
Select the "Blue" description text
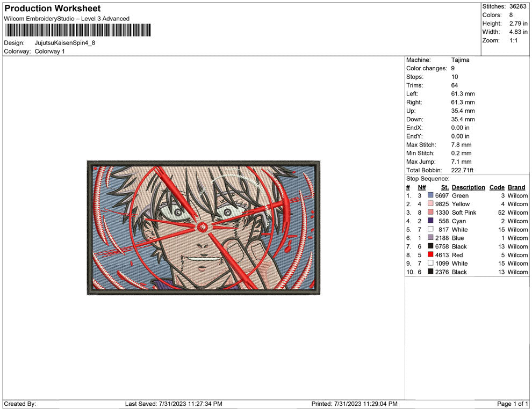click(x=458, y=238)
